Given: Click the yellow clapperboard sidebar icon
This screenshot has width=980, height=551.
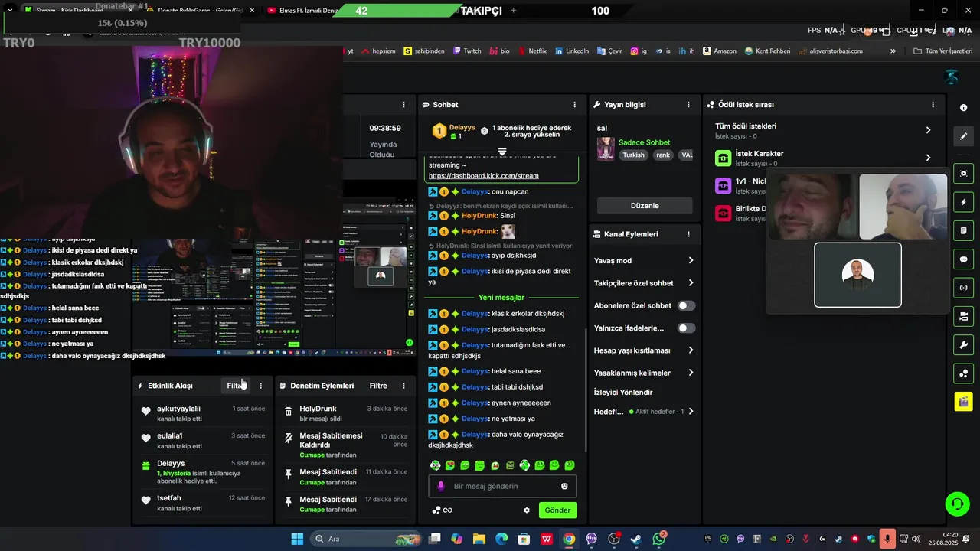Looking at the screenshot, I should click(963, 401).
